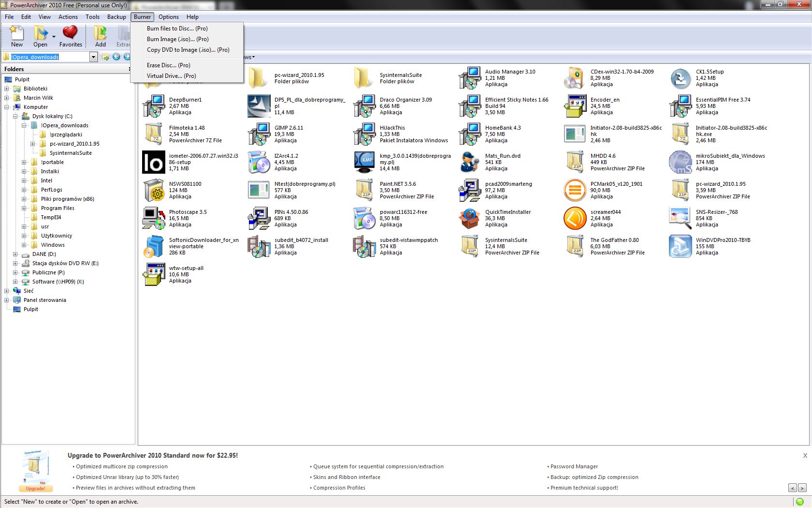The image size is (812, 508).
Task: Select the PCMark05_v120_1901 orange icon
Action: (x=575, y=190)
